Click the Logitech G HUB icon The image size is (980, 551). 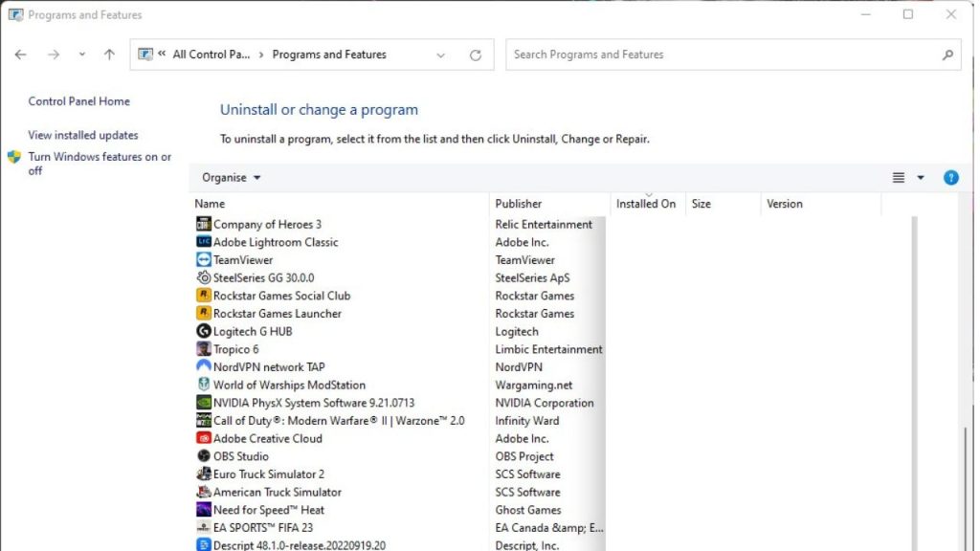click(x=203, y=331)
